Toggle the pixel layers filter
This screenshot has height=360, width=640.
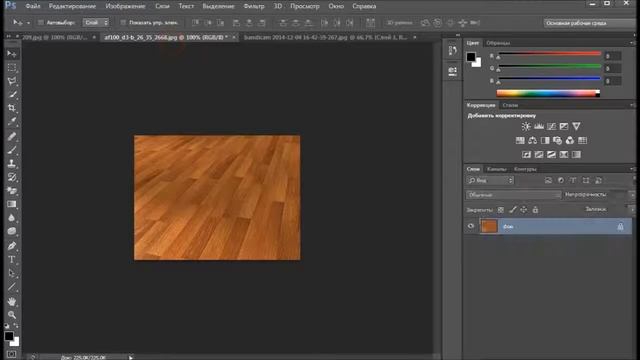(548, 180)
